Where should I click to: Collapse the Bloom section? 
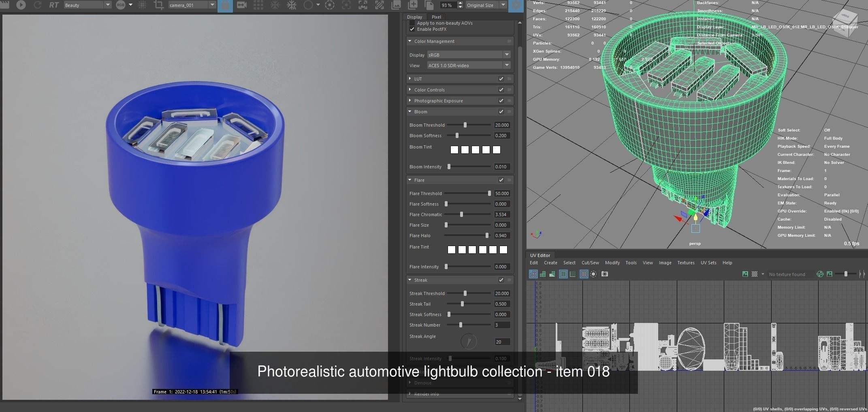[410, 112]
